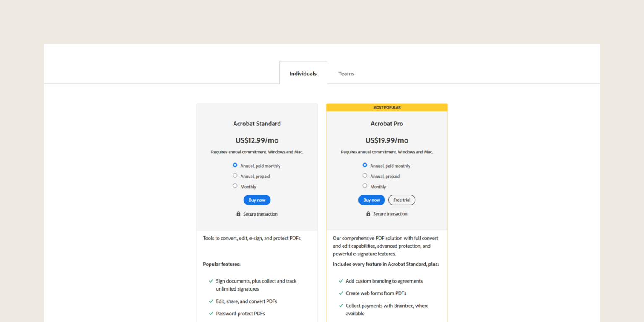Click the checkmark beside "Add custom branding to agreements"
Viewport: 644px width, 322px height.
pos(341,281)
